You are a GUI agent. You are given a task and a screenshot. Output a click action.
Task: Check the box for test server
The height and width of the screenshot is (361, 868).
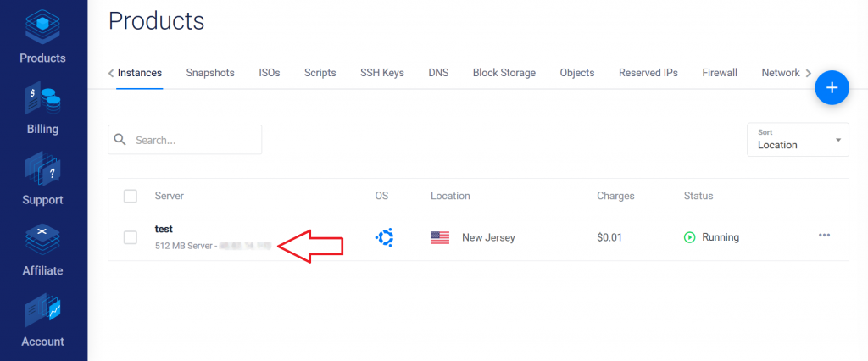[131, 237]
